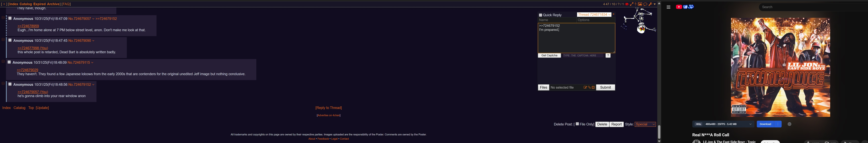The image size is (868, 143).
Task: Click the link URL icon beside file field
Action: (x=589, y=87)
